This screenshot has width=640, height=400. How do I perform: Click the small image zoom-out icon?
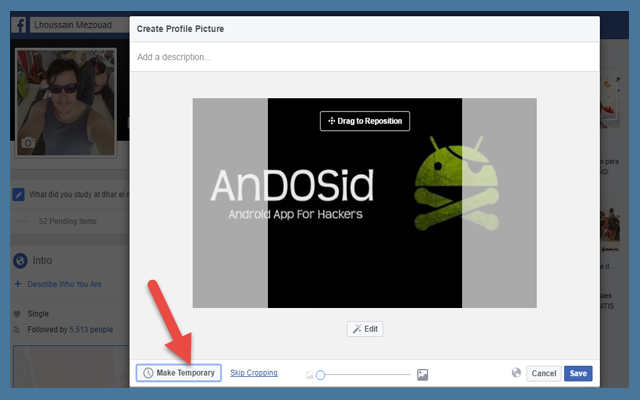tap(310, 375)
